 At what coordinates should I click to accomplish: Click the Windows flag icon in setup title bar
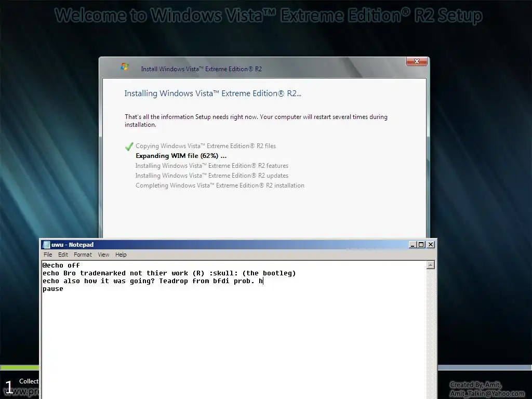coord(125,67)
